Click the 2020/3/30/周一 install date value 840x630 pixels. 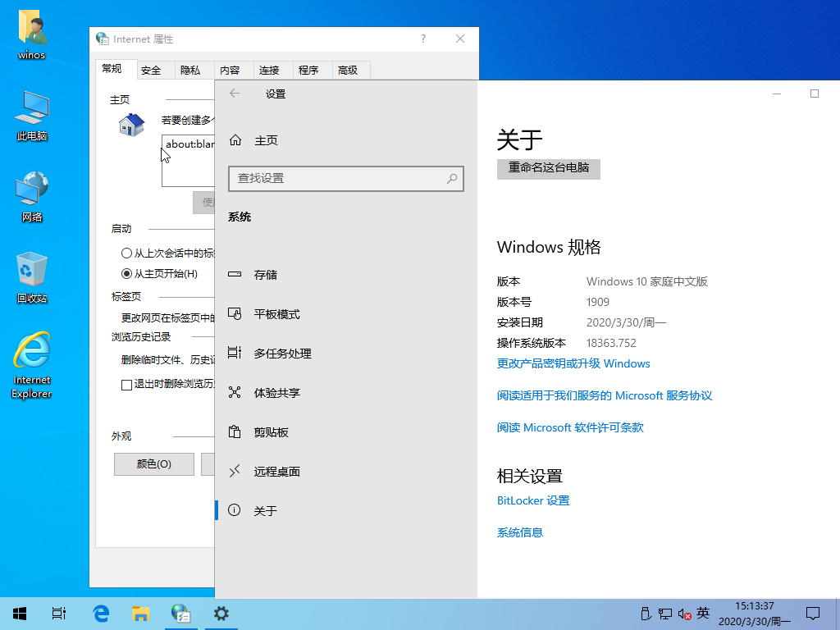click(x=626, y=322)
